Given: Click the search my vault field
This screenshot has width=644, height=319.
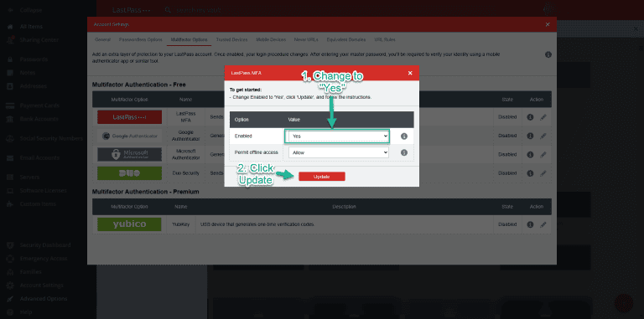Looking at the screenshot, I should 200,10.
